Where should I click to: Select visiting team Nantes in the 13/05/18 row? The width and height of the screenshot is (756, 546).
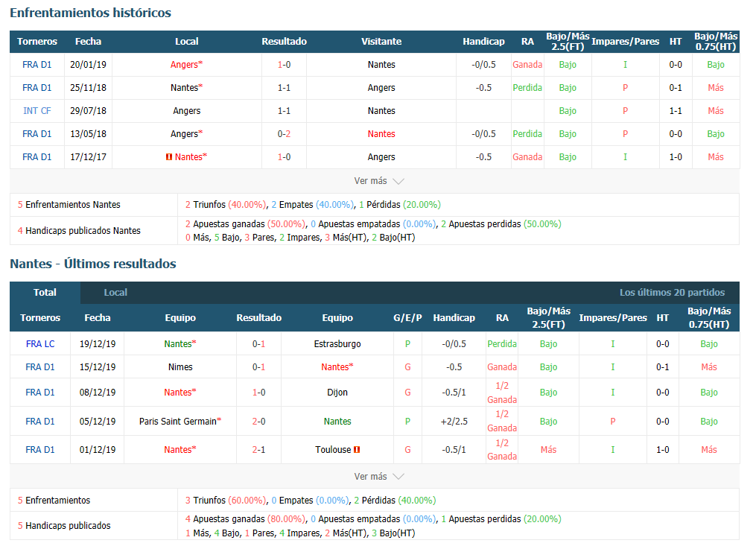coord(381,134)
